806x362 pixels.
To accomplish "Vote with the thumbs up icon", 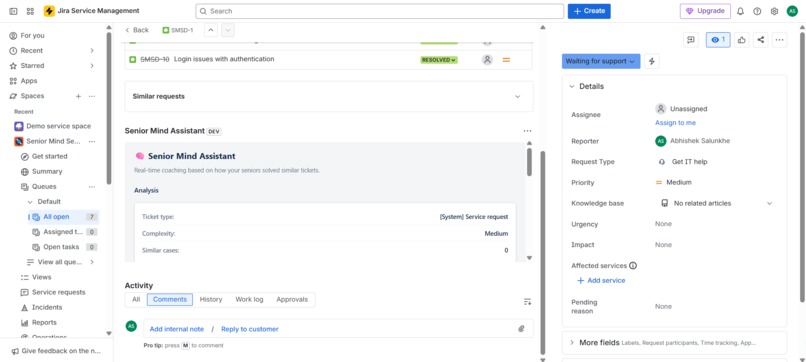I will (x=741, y=40).
